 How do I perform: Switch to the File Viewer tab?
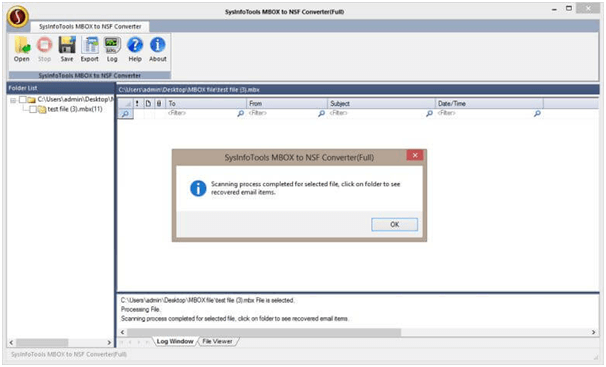coord(217,342)
